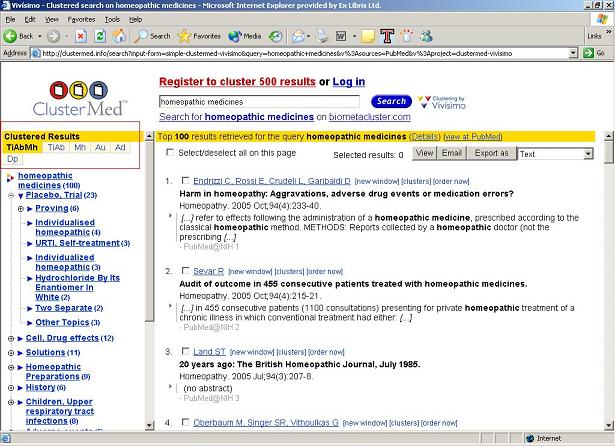
Task: Click the Log in link
Action: click(349, 82)
